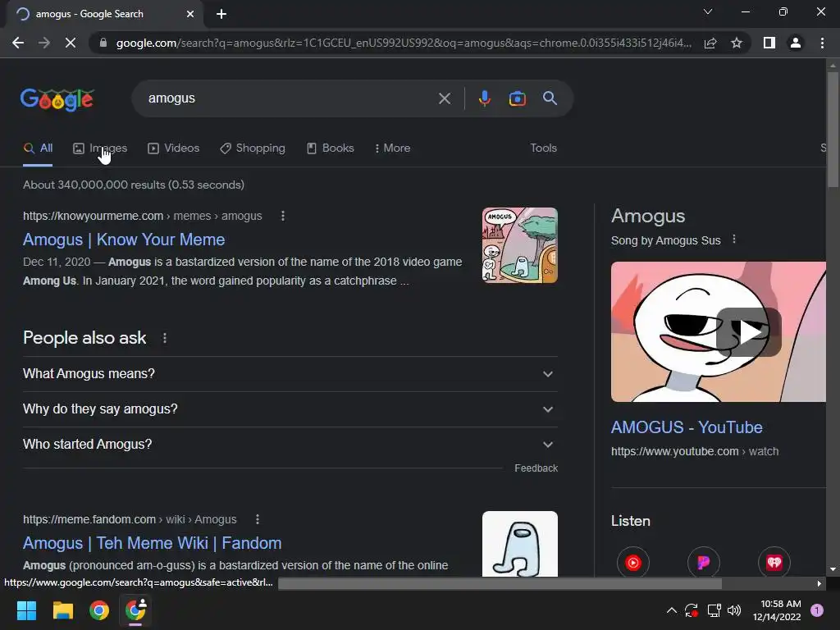Open Amogus | Teh Meme Wiki link

pyautogui.click(x=152, y=543)
